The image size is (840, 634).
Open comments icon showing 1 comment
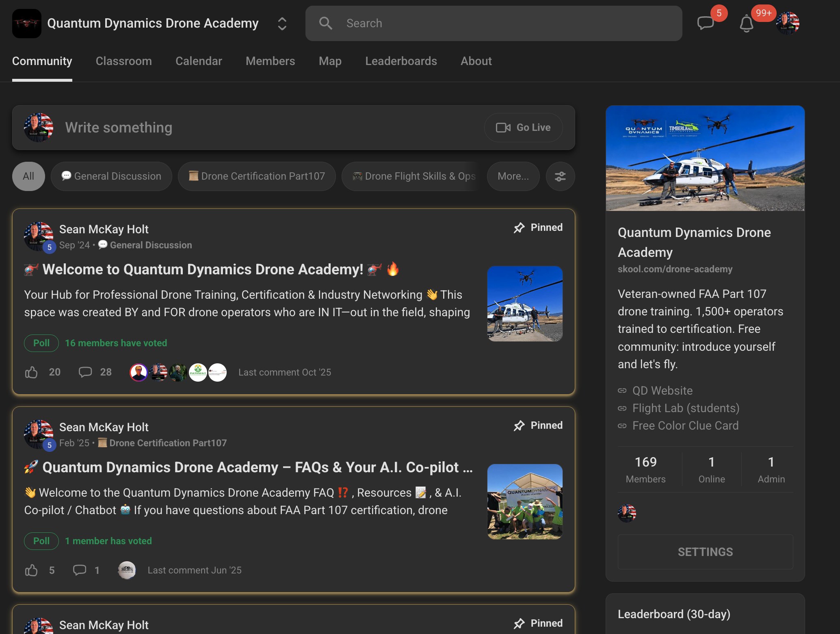[x=80, y=570]
